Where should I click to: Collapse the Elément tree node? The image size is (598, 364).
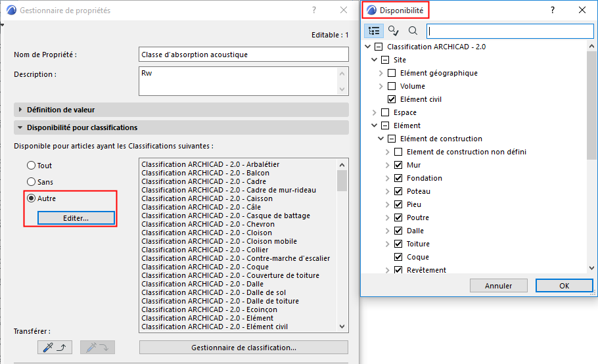tap(375, 125)
